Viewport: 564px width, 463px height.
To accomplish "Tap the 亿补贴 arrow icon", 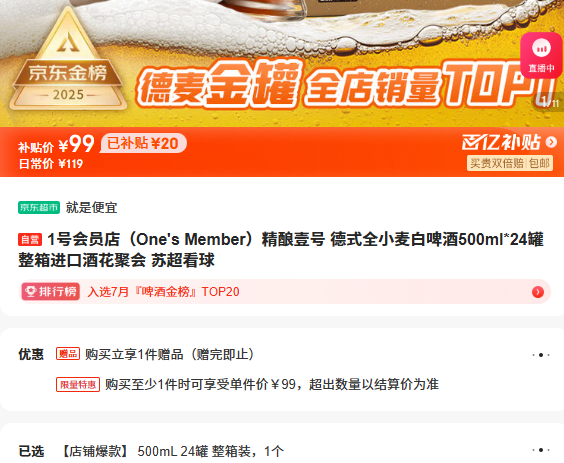I will (551, 142).
